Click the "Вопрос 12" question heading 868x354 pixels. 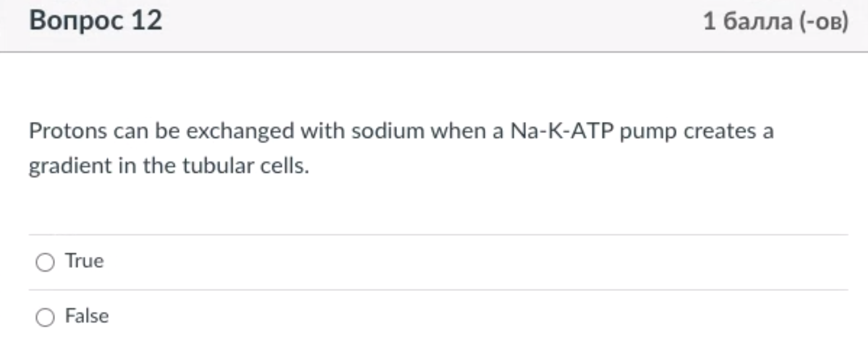tap(96, 21)
